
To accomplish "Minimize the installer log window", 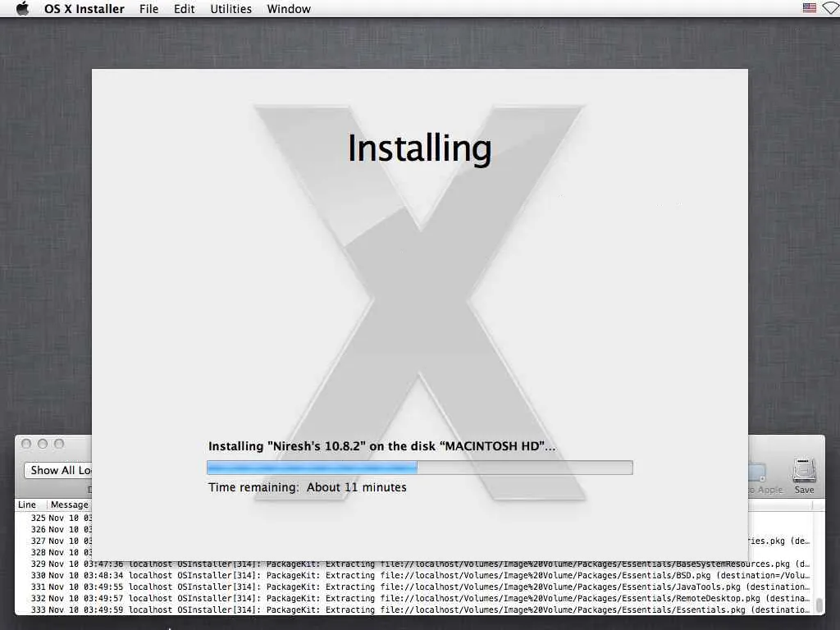I will pyautogui.click(x=43, y=444).
